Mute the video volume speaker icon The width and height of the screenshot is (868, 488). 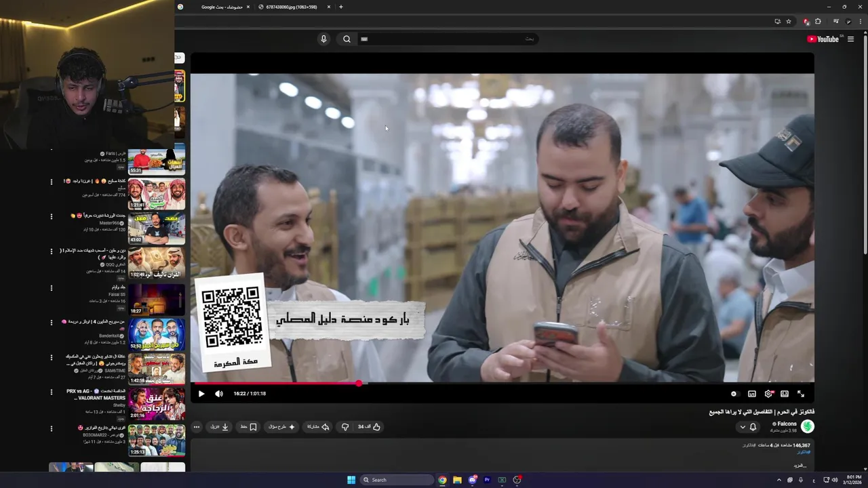click(218, 394)
